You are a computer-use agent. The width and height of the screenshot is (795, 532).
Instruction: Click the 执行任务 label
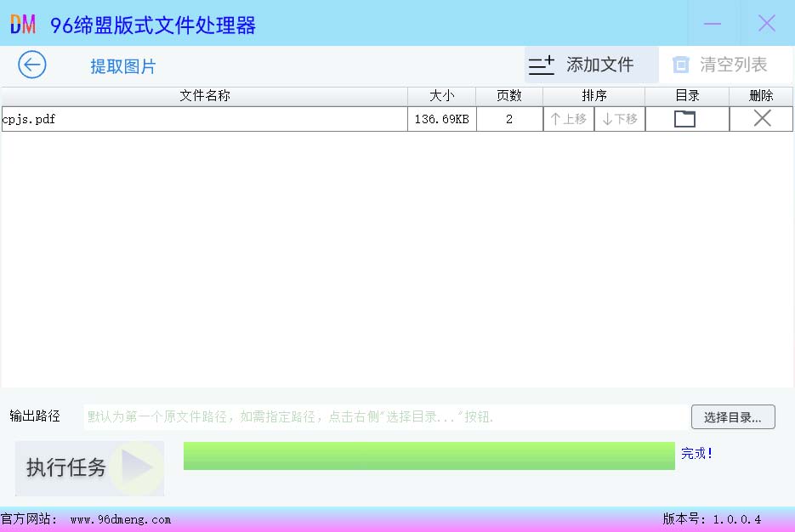tap(66, 467)
